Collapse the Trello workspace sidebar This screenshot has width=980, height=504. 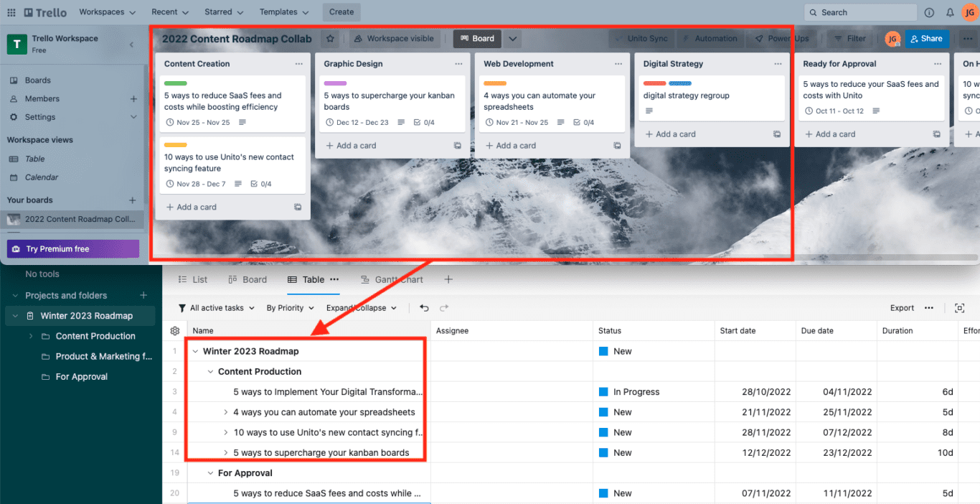tap(131, 45)
